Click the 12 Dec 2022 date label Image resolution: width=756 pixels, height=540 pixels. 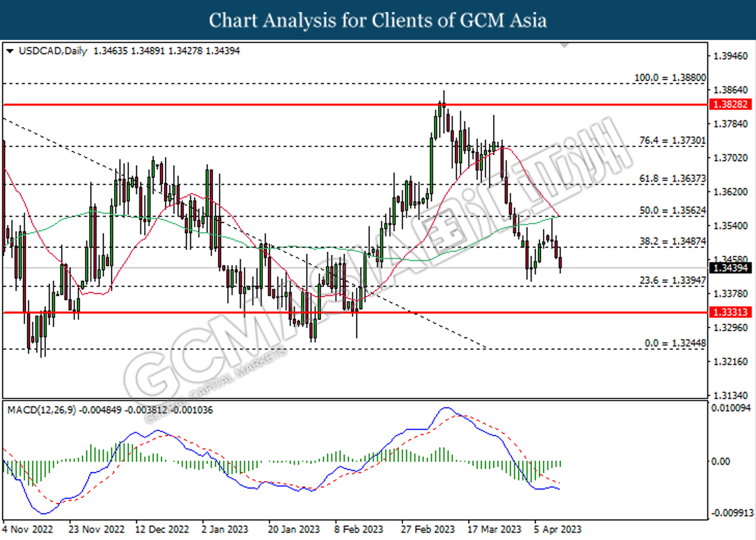[162, 529]
